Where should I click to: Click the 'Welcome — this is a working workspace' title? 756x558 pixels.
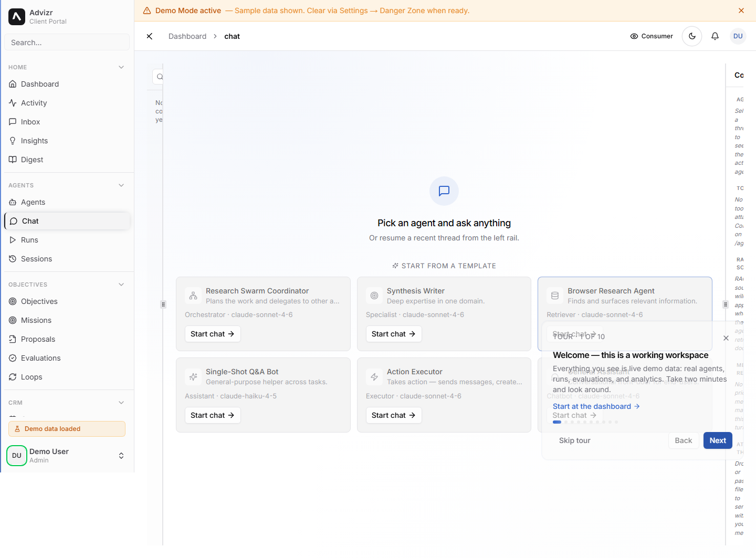click(631, 355)
